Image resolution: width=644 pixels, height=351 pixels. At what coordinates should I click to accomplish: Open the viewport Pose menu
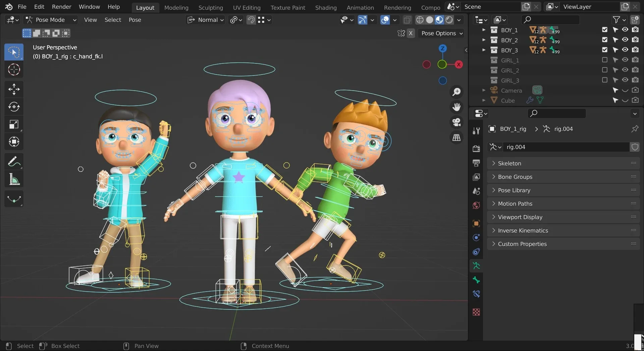point(135,20)
